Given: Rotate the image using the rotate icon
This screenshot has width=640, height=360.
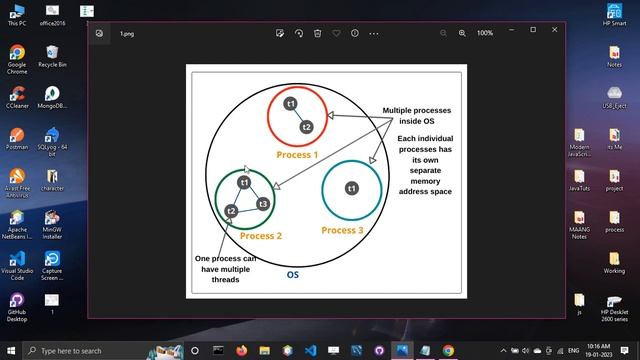Looking at the screenshot, I should coord(299,33).
